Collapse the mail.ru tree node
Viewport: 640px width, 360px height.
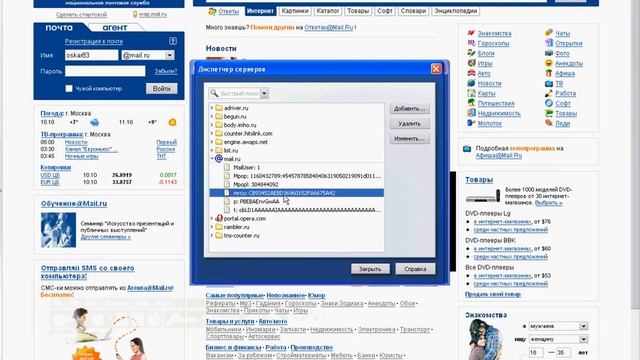point(212,159)
